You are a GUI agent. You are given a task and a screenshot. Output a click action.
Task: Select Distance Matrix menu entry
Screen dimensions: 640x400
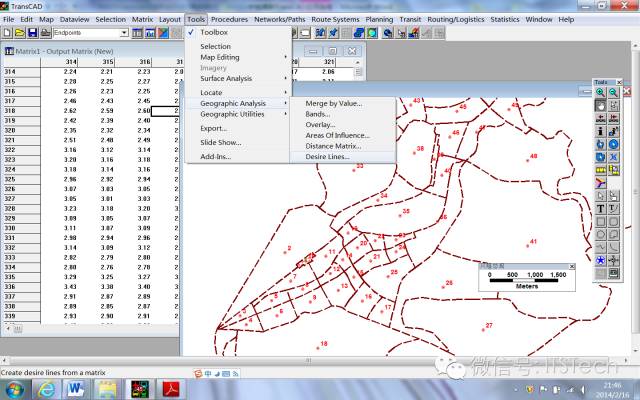(x=333, y=146)
